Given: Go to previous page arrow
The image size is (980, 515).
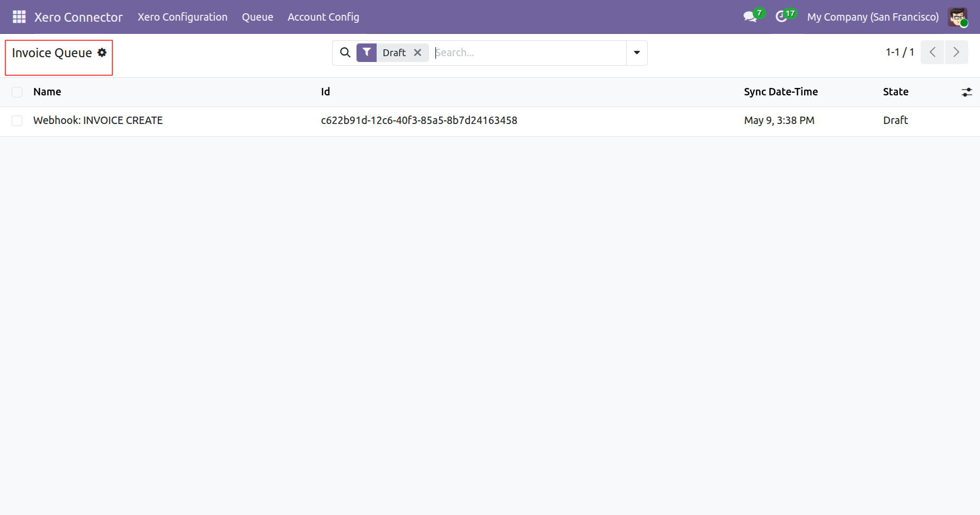Looking at the screenshot, I should coord(932,52).
